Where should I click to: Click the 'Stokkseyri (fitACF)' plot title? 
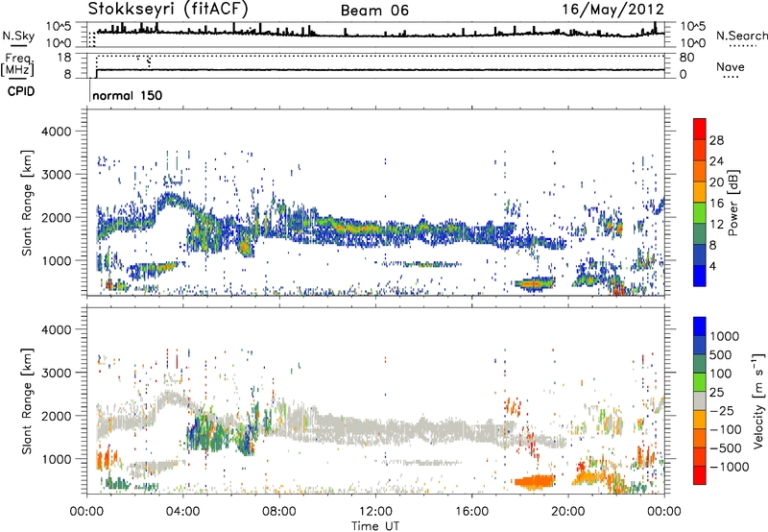coord(169,9)
